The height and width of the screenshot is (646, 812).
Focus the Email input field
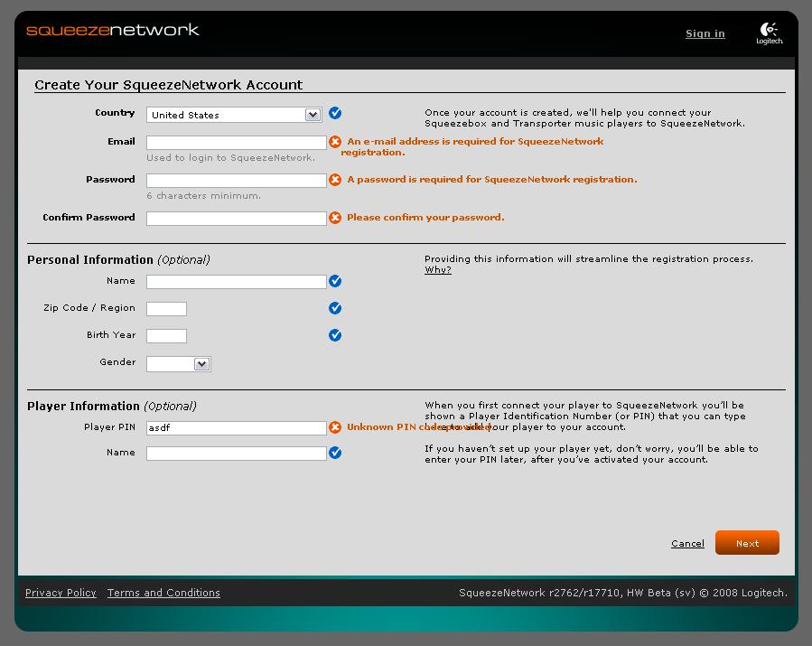[236, 143]
